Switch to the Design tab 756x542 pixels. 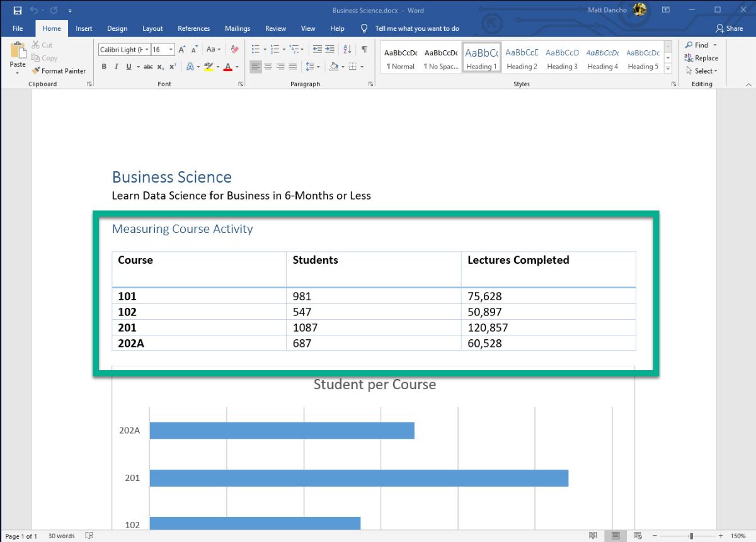click(x=117, y=28)
